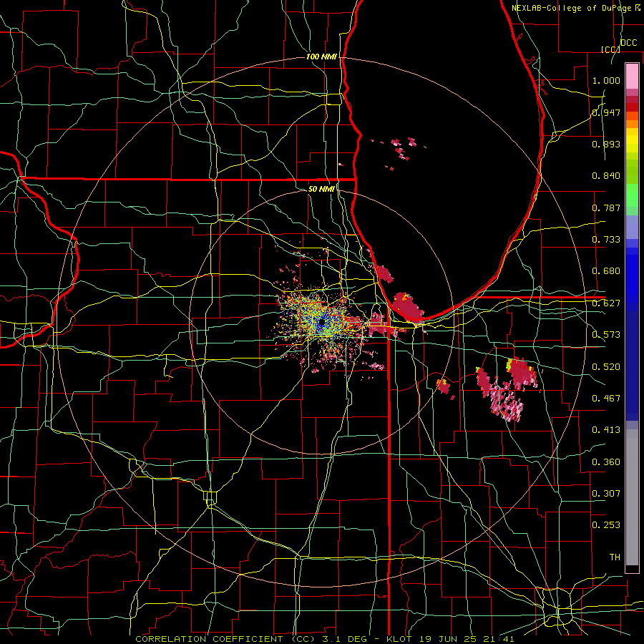Click the 0.840 scale value
644x644 pixels.
pyautogui.click(x=606, y=176)
